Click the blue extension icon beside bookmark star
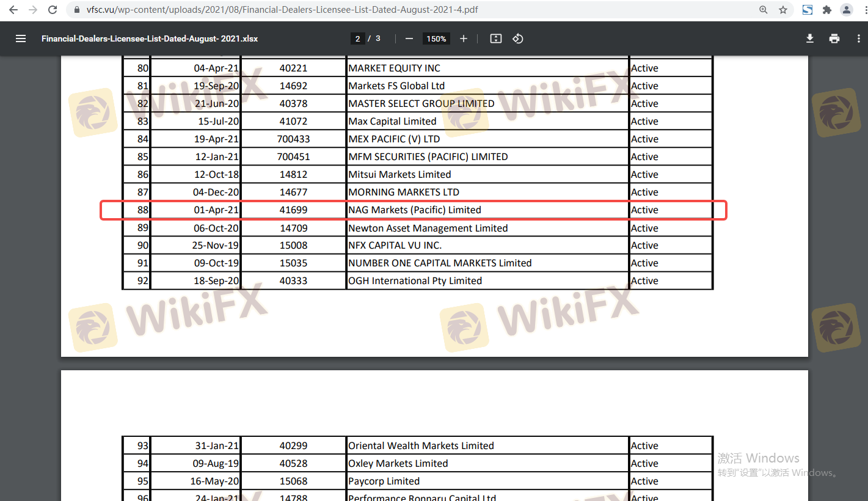868x501 pixels. pos(808,10)
